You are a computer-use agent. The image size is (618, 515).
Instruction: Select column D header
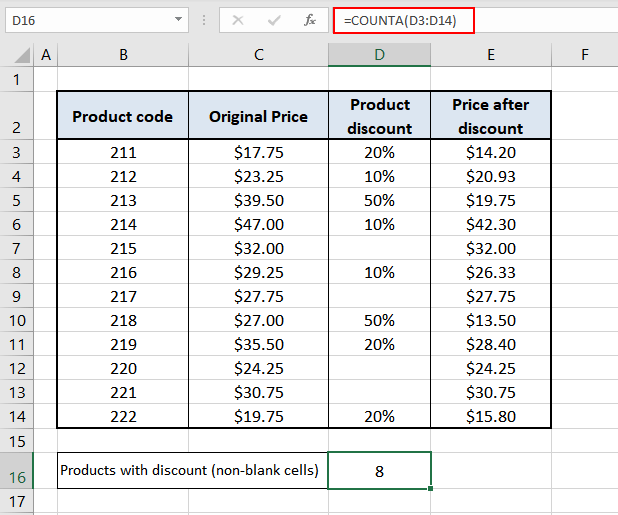pyautogui.click(x=380, y=55)
